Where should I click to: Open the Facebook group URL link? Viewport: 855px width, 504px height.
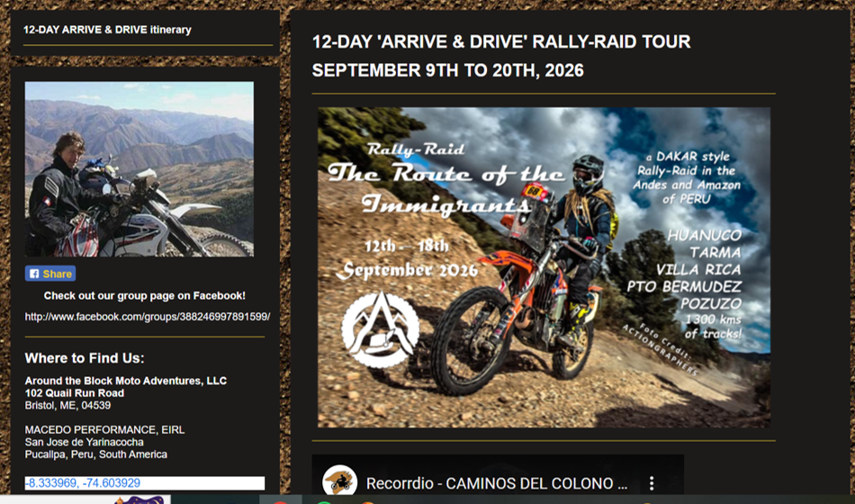click(148, 317)
